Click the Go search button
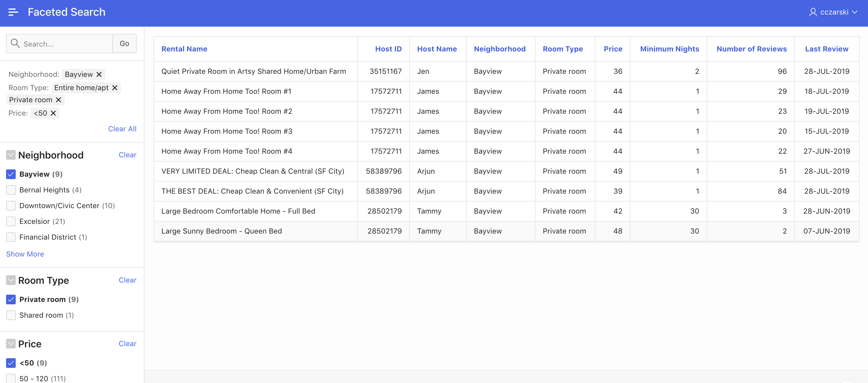The width and height of the screenshot is (868, 383). tap(124, 44)
